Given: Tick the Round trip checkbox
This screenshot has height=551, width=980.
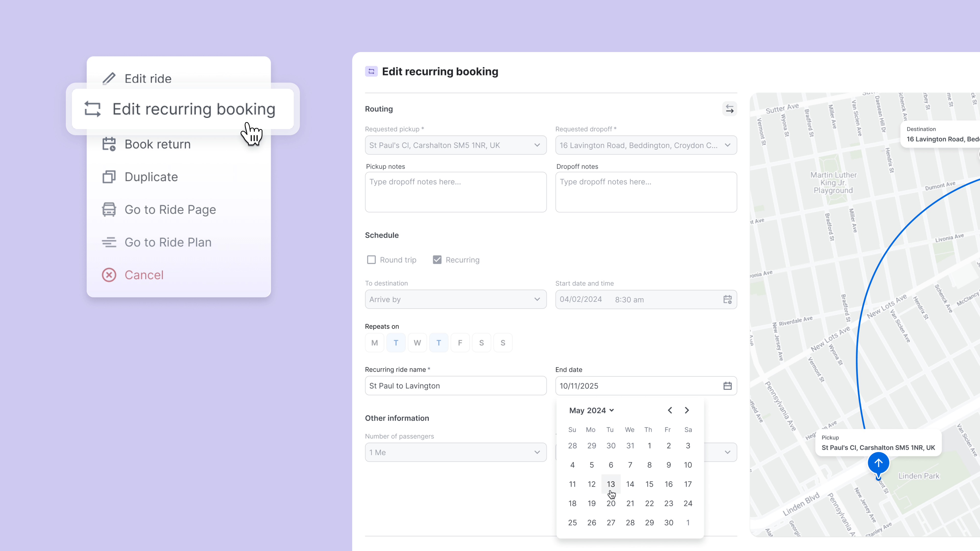Looking at the screenshot, I should coord(371,260).
